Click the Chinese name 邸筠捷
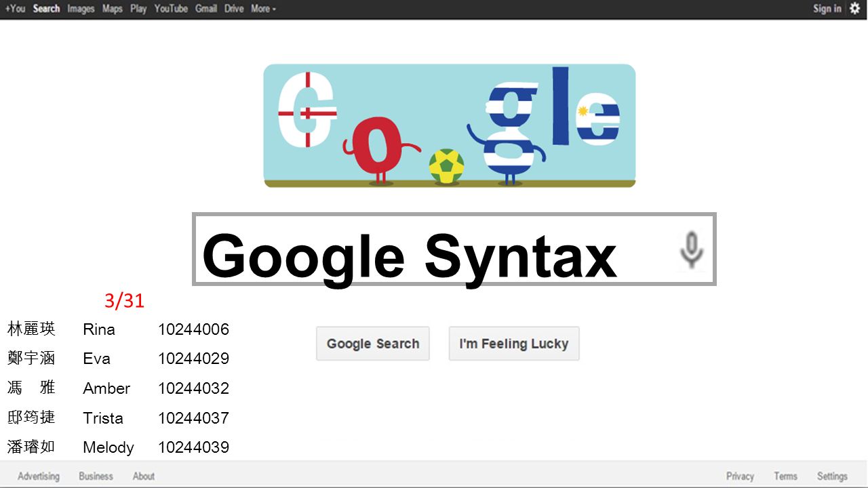The image size is (868, 488). pyautogui.click(x=31, y=417)
